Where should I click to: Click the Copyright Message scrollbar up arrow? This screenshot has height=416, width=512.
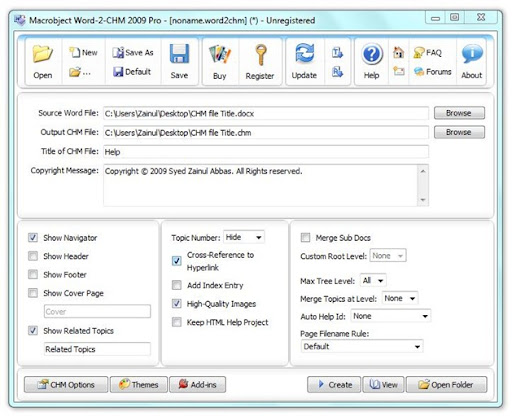[x=423, y=171]
